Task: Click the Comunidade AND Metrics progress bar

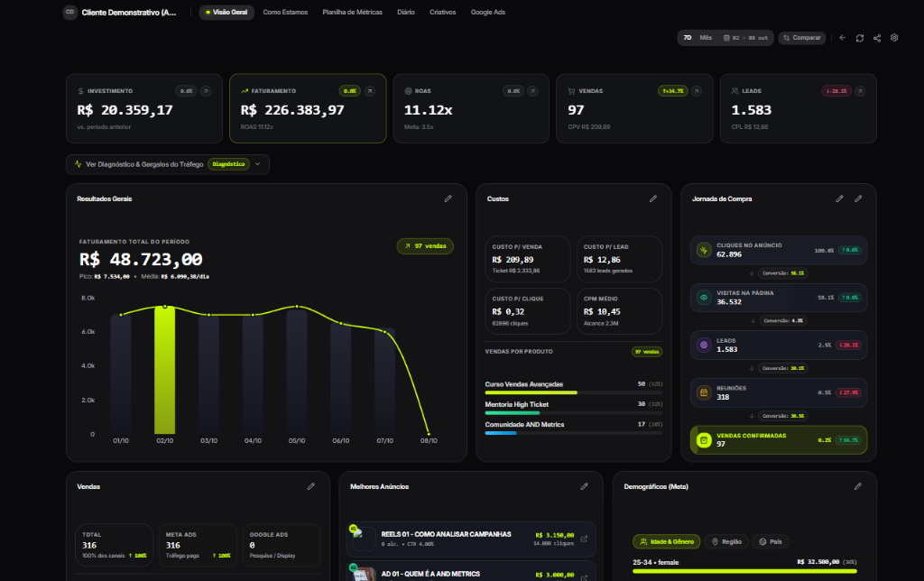Action: point(573,432)
